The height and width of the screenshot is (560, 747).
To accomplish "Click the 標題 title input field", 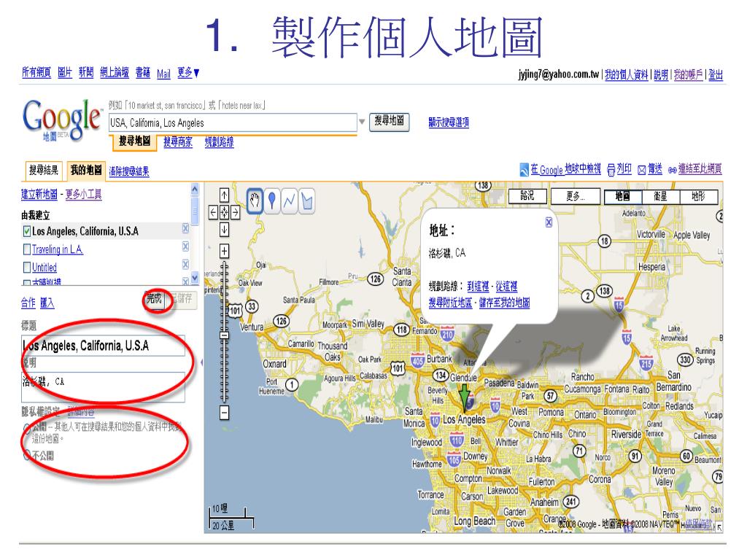I will coord(103,345).
